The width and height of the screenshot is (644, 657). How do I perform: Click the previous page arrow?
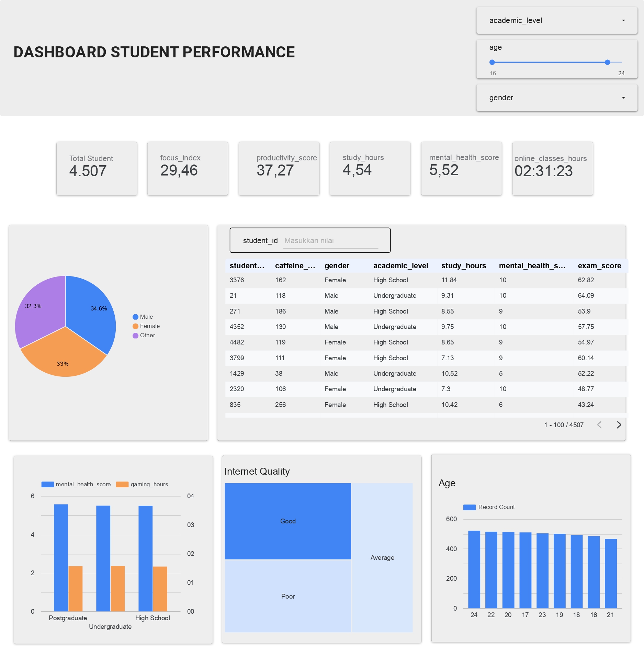(599, 425)
